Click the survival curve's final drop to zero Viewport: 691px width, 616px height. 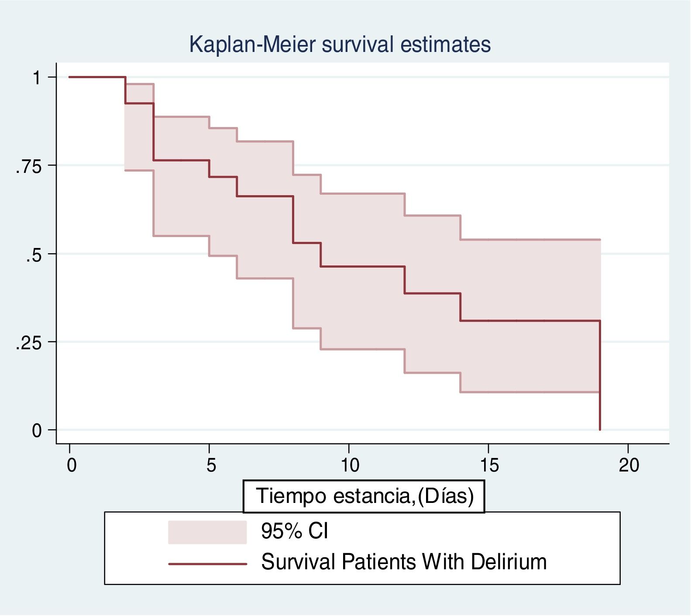coord(600,375)
